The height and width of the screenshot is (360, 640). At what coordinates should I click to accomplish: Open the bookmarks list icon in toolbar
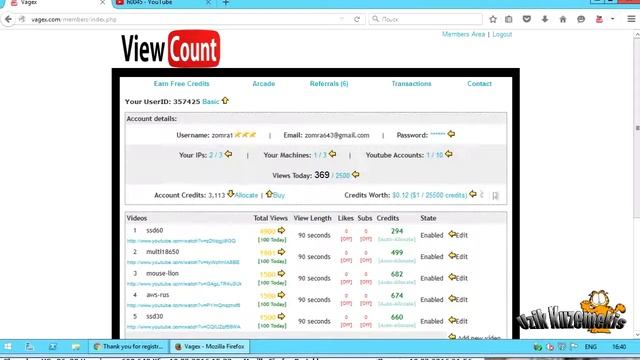pyautogui.click(x=509, y=19)
